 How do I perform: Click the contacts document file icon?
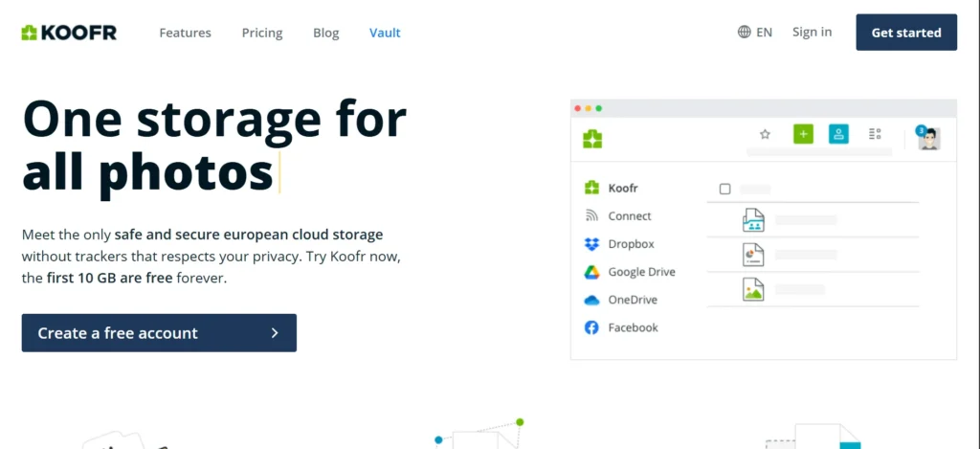[753, 219]
